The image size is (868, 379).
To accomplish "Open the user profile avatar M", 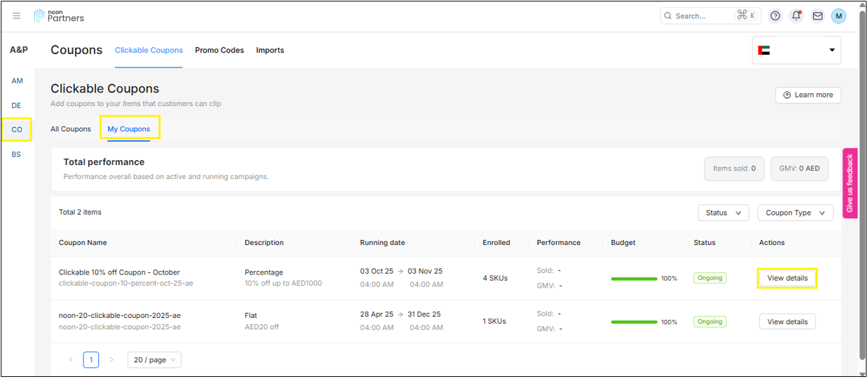I will 839,16.
